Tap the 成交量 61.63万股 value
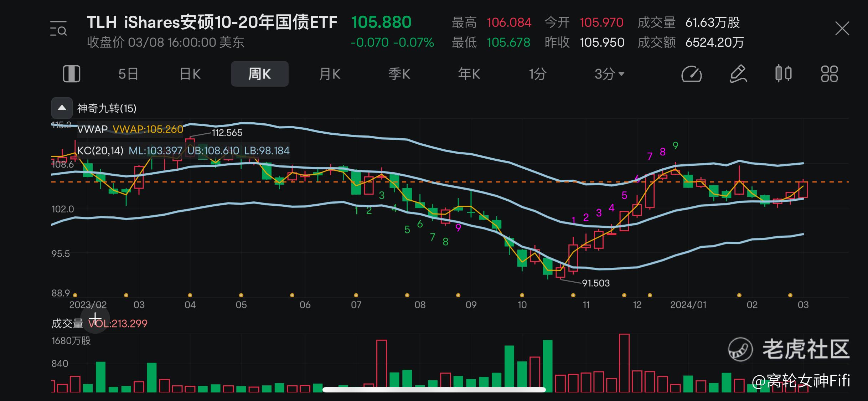868x401 pixels. [x=713, y=22]
